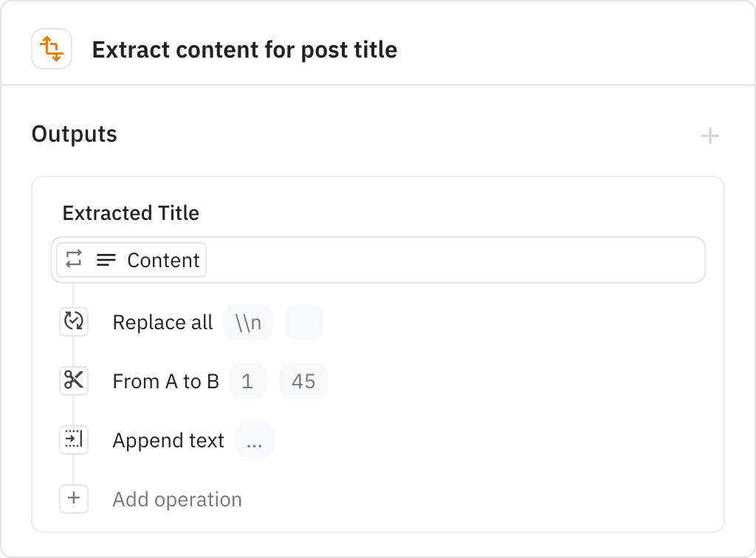
Task: Click the empty replacement value field after \\n
Action: 303,322
